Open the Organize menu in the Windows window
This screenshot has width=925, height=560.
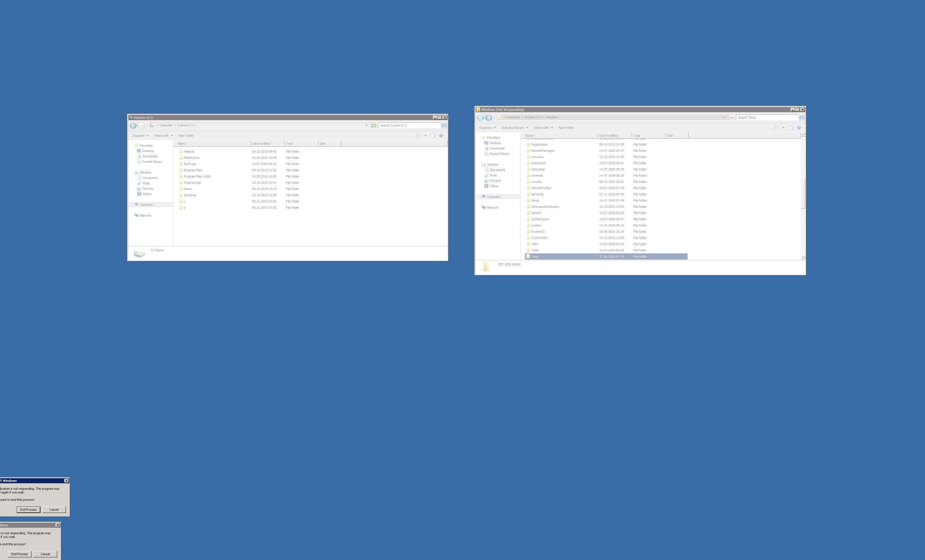point(487,128)
